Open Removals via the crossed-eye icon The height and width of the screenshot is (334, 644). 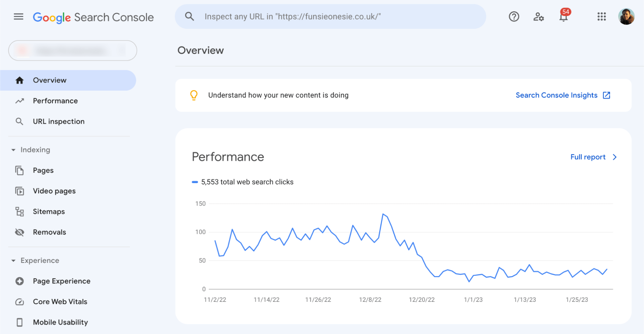click(x=19, y=232)
